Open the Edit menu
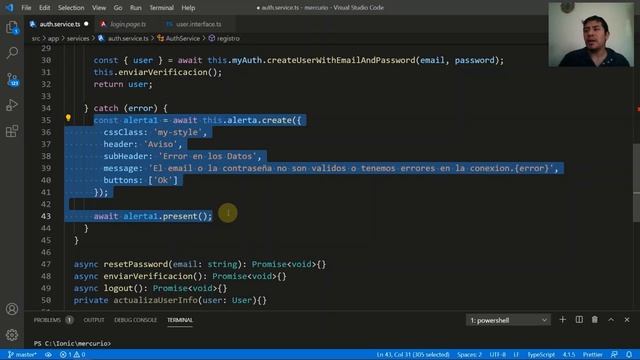Viewport: 640px width, 360px height. click(x=44, y=8)
